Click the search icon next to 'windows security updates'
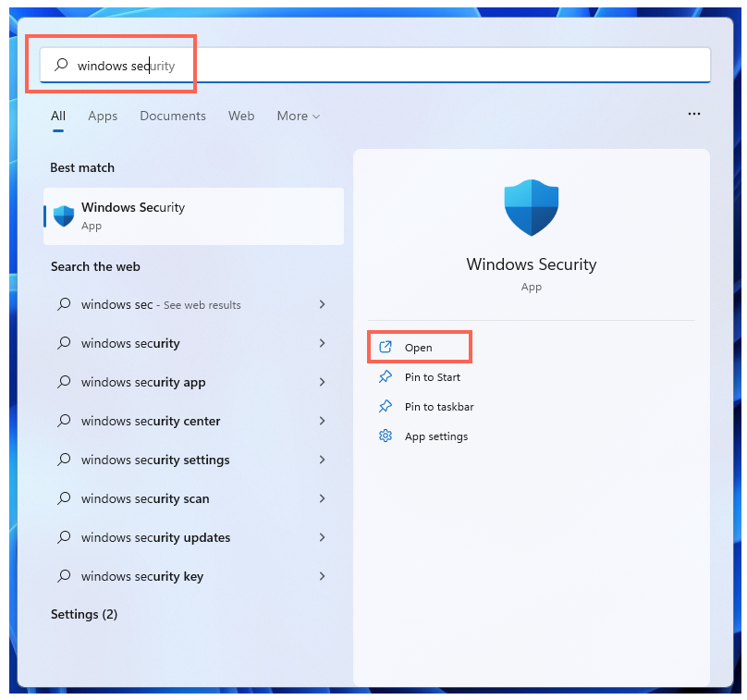This screenshot has width=747, height=700. pos(64,537)
